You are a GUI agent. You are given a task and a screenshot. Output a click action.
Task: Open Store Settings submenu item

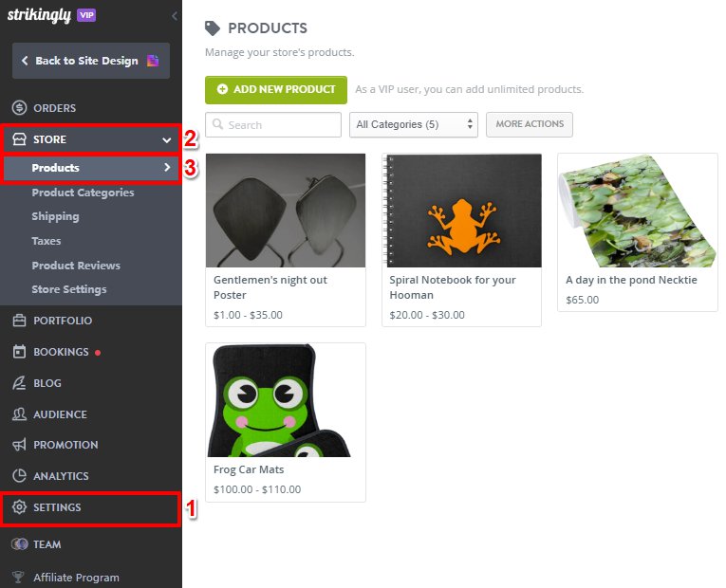(69, 289)
